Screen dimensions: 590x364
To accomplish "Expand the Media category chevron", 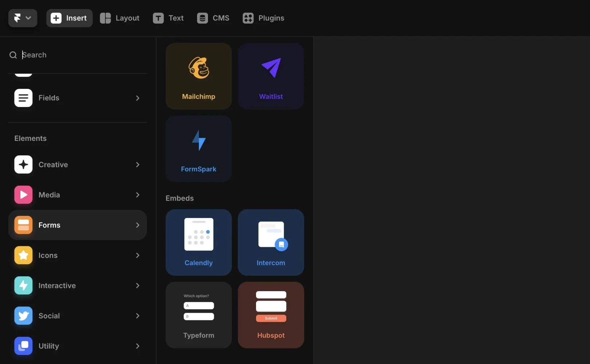I will [138, 195].
